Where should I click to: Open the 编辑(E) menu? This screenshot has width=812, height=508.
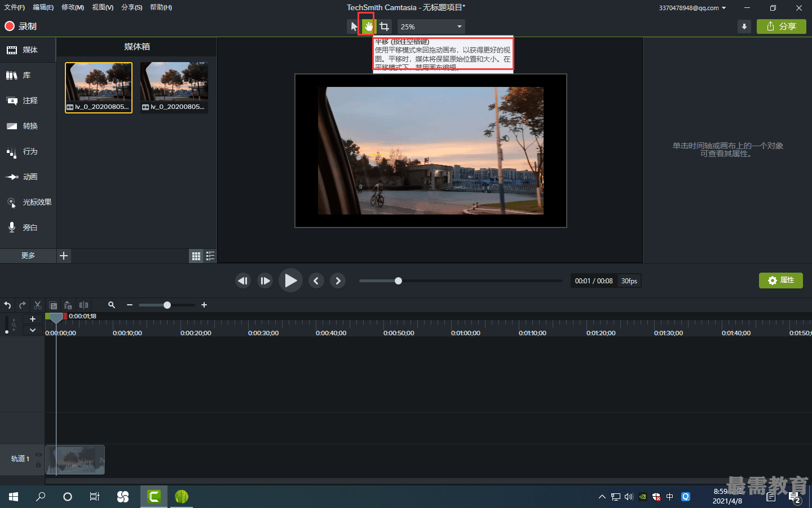pyautogui.click(x=43, y=7)
